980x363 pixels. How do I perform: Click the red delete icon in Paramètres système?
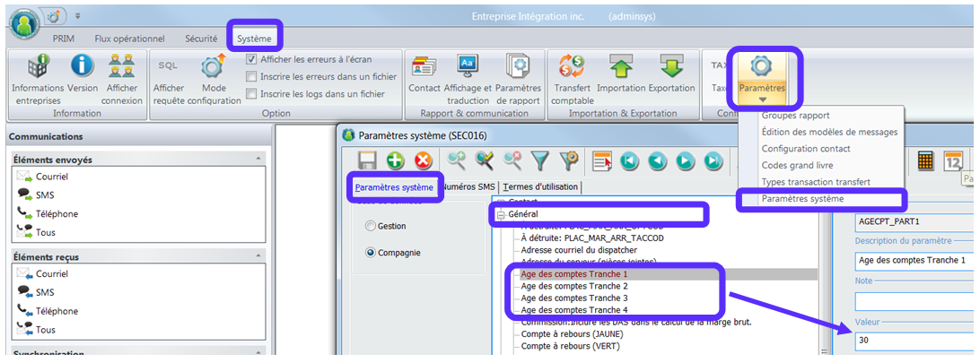tap(424, 160)
